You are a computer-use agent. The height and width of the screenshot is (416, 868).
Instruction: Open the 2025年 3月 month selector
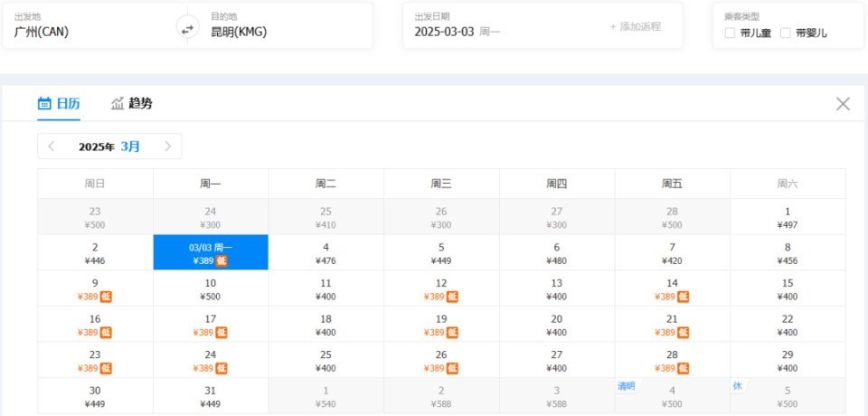[x=109, y=147]
